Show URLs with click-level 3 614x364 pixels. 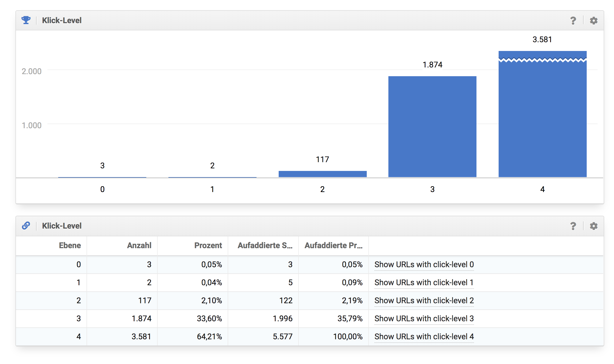[x=424, y=319]
